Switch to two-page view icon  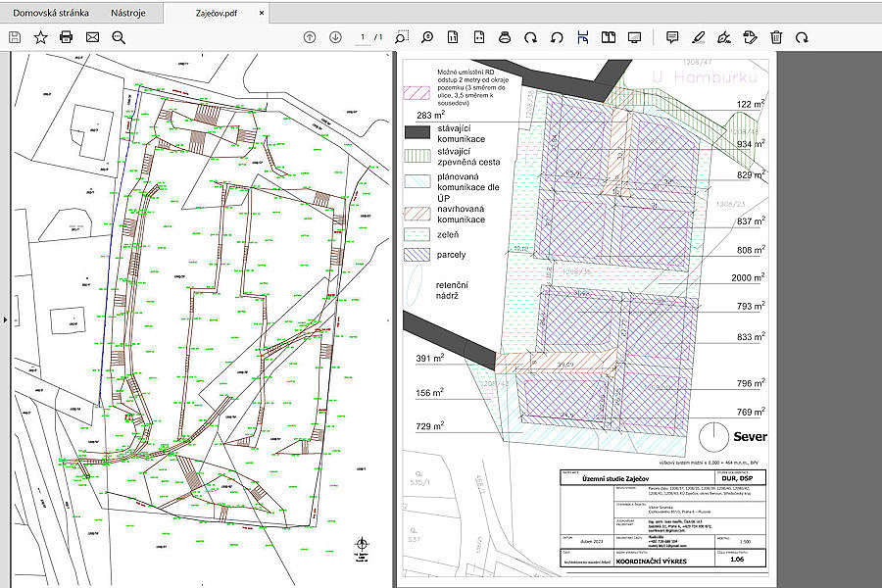click(609, 37)
